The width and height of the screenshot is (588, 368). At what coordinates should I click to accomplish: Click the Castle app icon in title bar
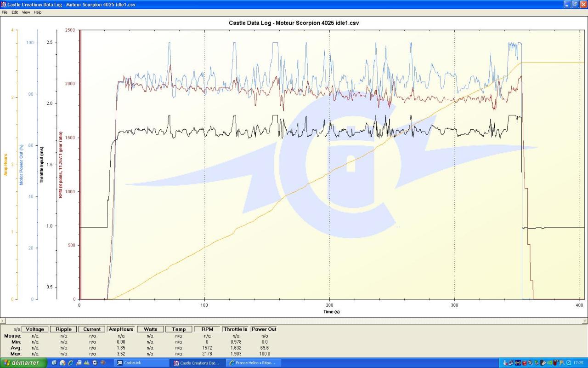click(4, 4)
